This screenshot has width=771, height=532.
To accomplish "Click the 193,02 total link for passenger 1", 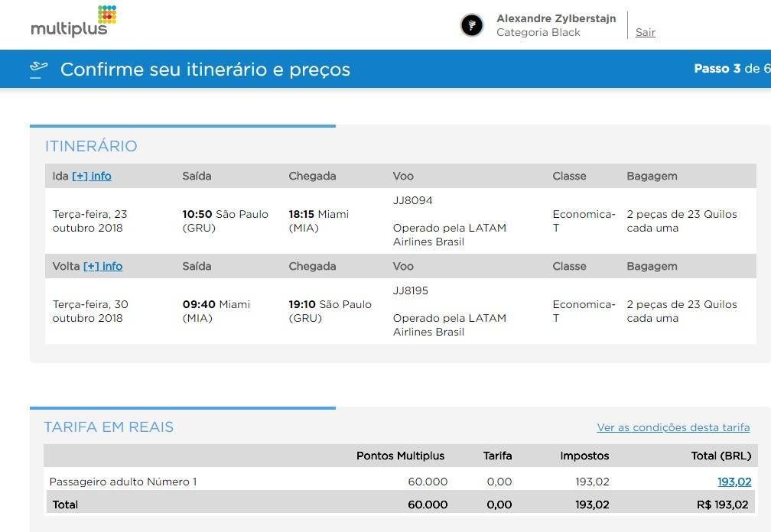I will [734, 482].
